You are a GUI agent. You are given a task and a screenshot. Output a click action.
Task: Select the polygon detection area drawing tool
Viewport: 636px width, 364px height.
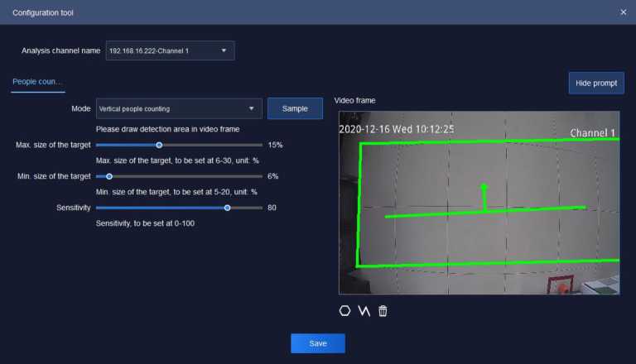pos(344,311)
